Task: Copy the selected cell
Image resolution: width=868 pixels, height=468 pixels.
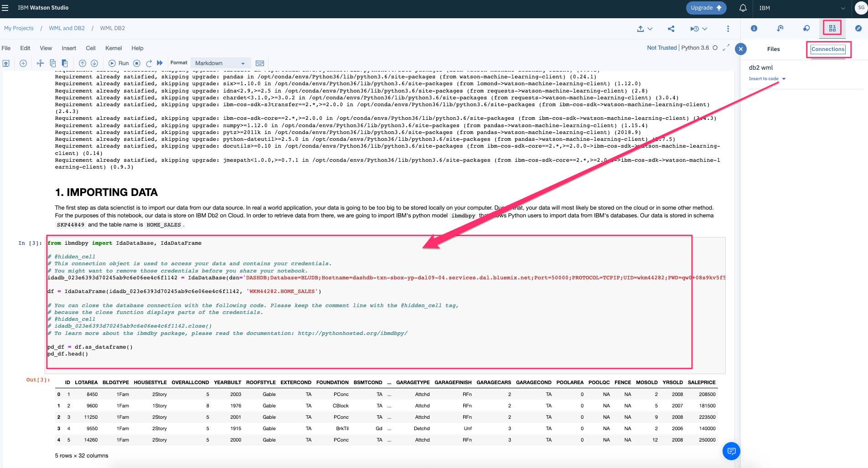Action: point(52,63)
